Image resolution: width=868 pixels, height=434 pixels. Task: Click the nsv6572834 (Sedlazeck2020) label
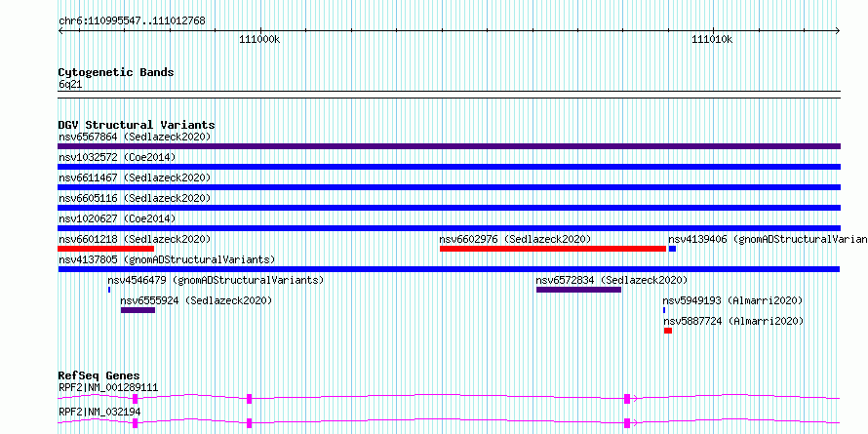click(612, 280)
